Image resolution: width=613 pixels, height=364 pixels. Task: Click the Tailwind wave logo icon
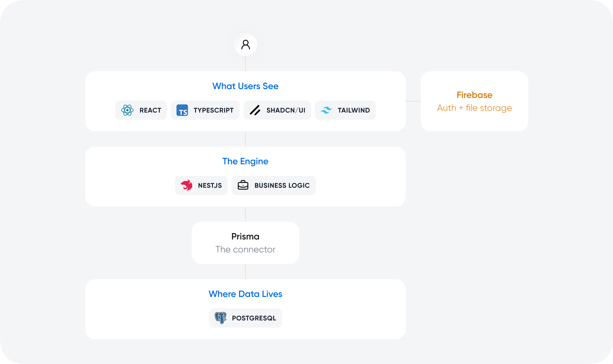tap(326, 110)
